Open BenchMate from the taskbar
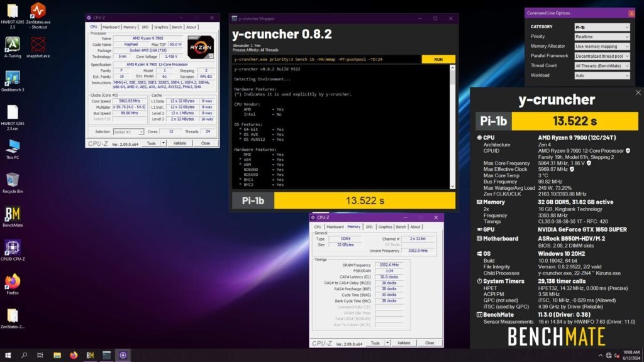This screenshot has width=644, height=362. 90,355
